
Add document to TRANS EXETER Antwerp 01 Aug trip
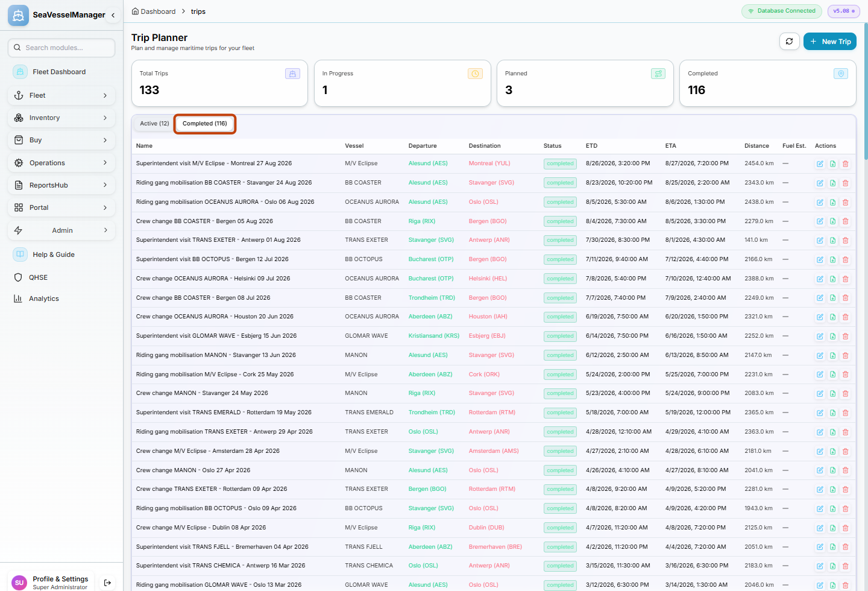click(832, 241)
